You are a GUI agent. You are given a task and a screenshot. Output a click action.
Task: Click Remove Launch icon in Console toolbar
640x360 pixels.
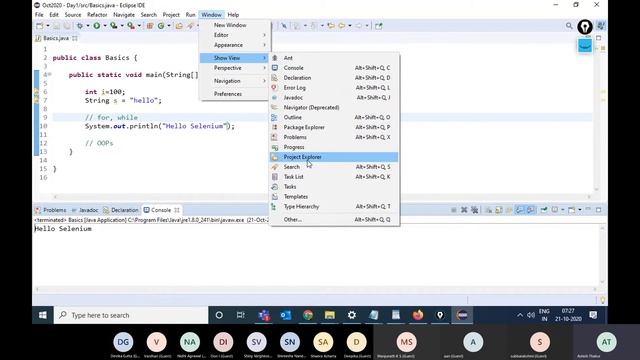[x=464, y=210]
